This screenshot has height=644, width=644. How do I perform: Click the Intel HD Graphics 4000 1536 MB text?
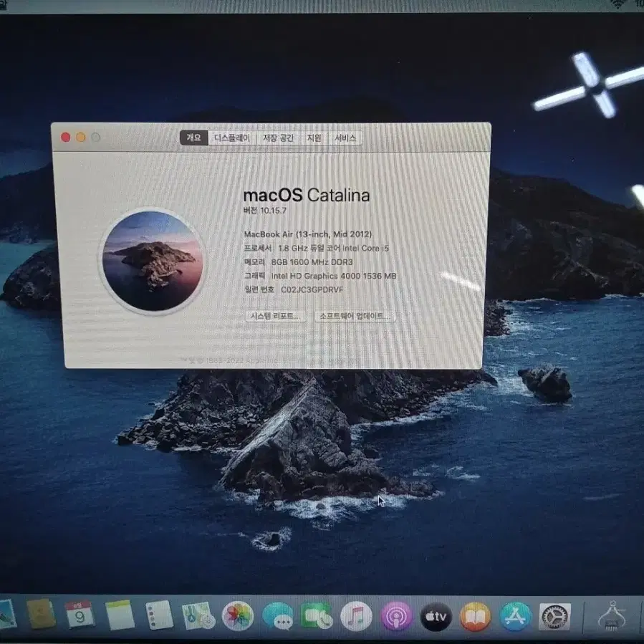coord(334,276)
